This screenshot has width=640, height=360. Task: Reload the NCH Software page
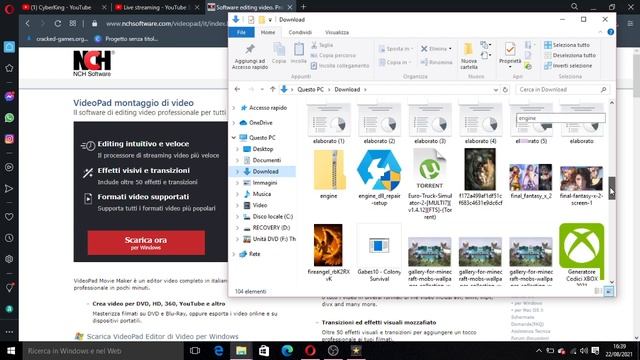[x=58, y=24]
